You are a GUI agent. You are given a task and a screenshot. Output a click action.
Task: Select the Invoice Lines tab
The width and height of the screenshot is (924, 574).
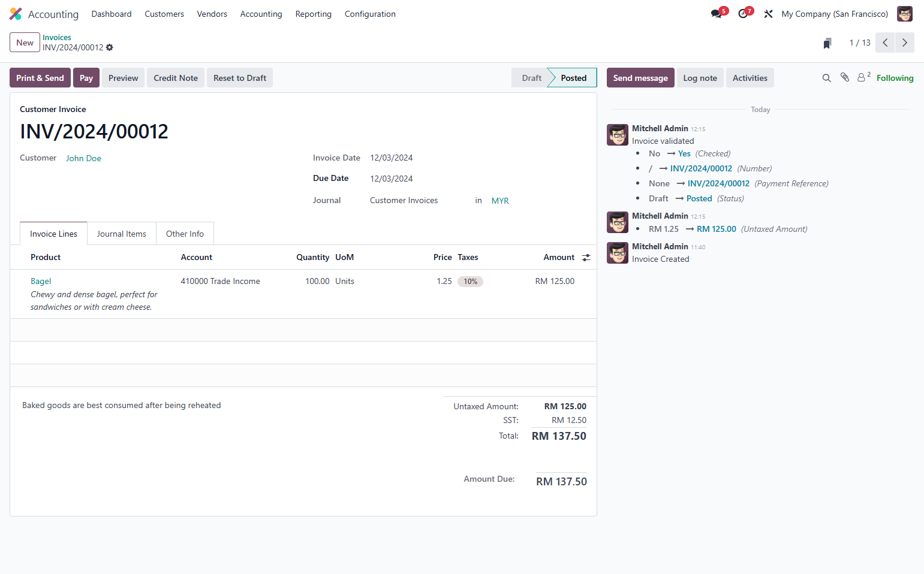tap(53, 234)
